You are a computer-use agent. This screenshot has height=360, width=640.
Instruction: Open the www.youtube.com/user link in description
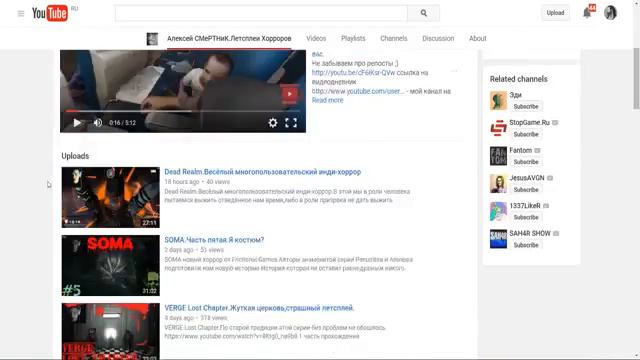click(x=358, y=91)
